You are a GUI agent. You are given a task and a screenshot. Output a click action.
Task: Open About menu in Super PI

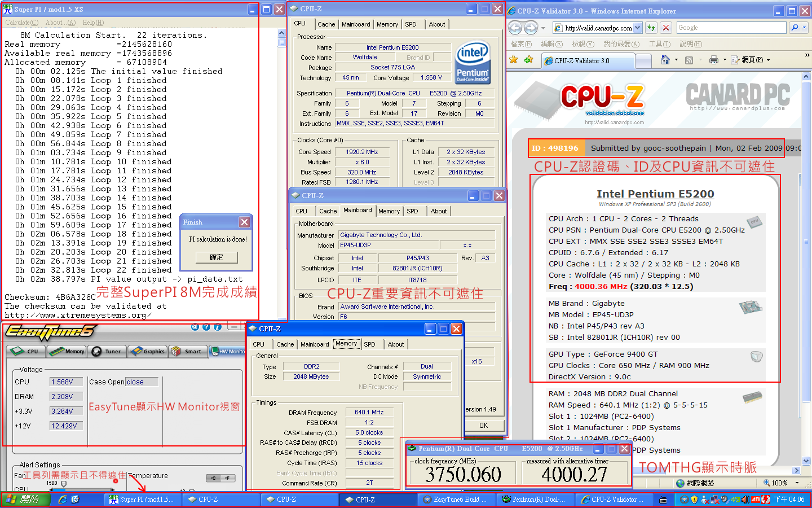[60, 23]
